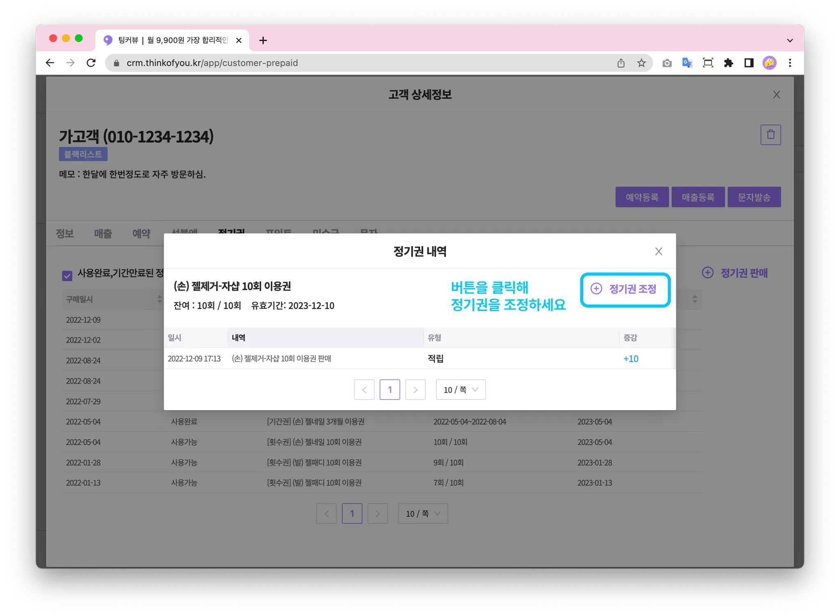
Task: Click the trash can delete customer icon
Action: coord(770,135)
